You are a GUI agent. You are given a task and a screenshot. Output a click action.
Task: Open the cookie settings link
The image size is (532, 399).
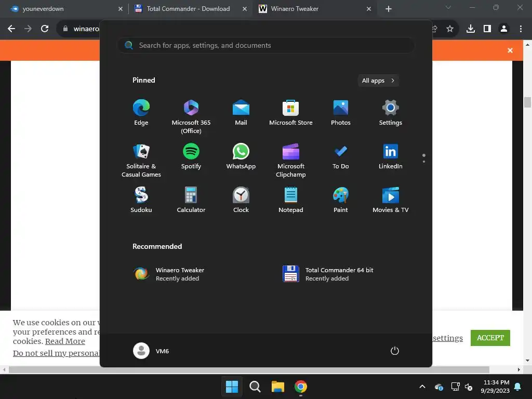point(448,338)
